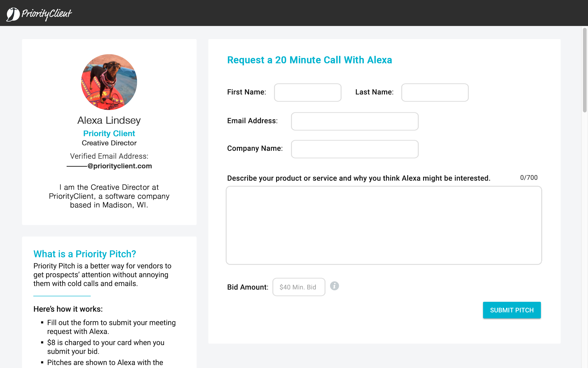Click the $40 Min. Bid amount field
Screen dimensions: 588x368
click(298, 287)
